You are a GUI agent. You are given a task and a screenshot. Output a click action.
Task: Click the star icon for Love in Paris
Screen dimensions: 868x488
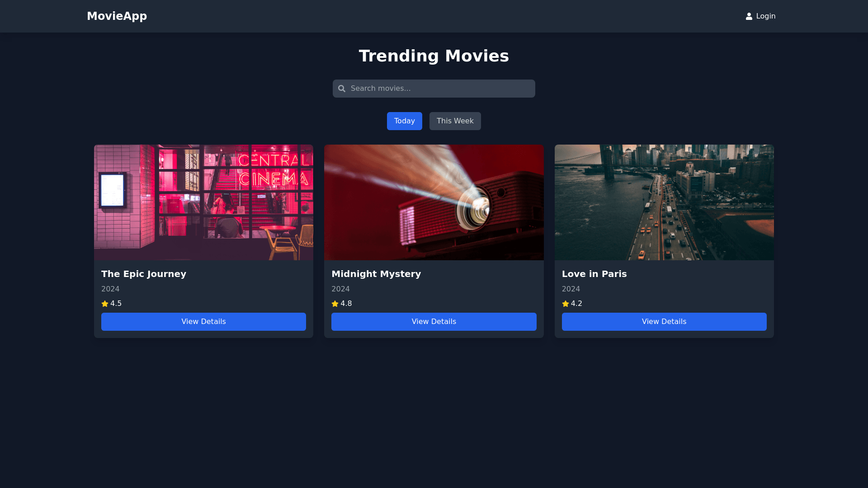[x=566, y=304]
